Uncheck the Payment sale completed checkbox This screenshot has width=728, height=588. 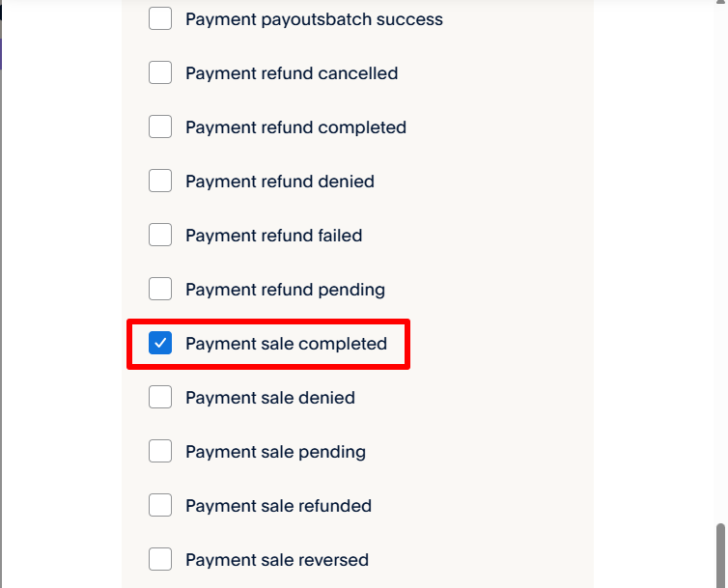[160, 344]
